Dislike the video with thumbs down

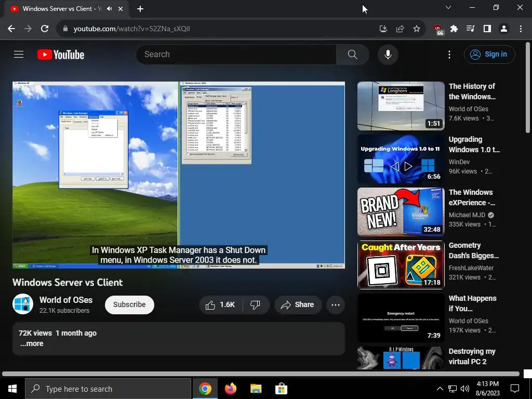tap(255, 304)
